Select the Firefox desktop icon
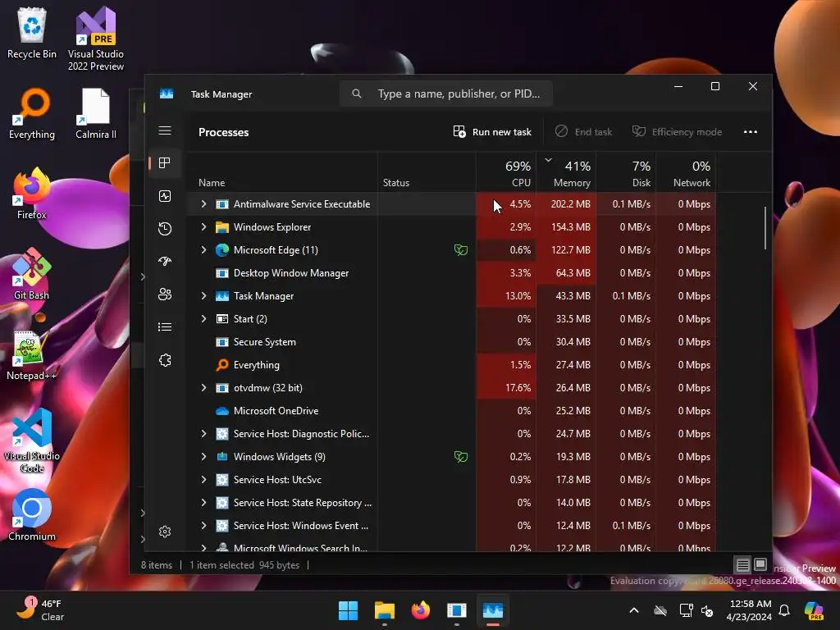 (x=32, y=194)
